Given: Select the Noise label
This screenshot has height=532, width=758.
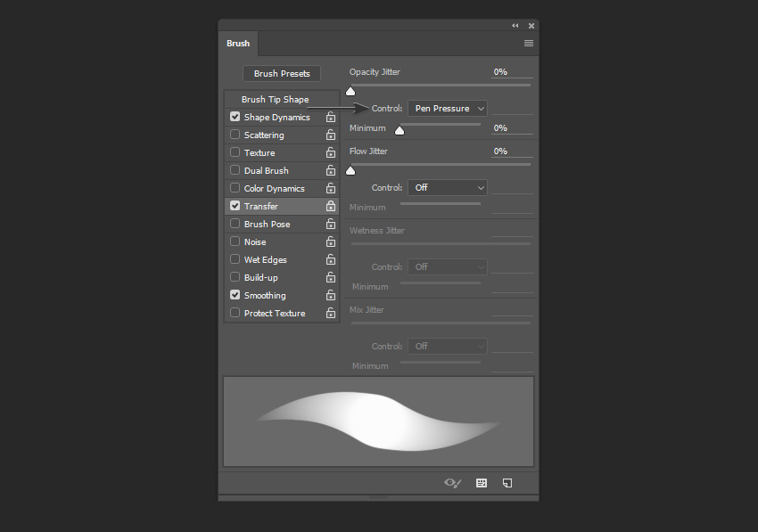Looking at the screenshot, I should pos(255,242).
